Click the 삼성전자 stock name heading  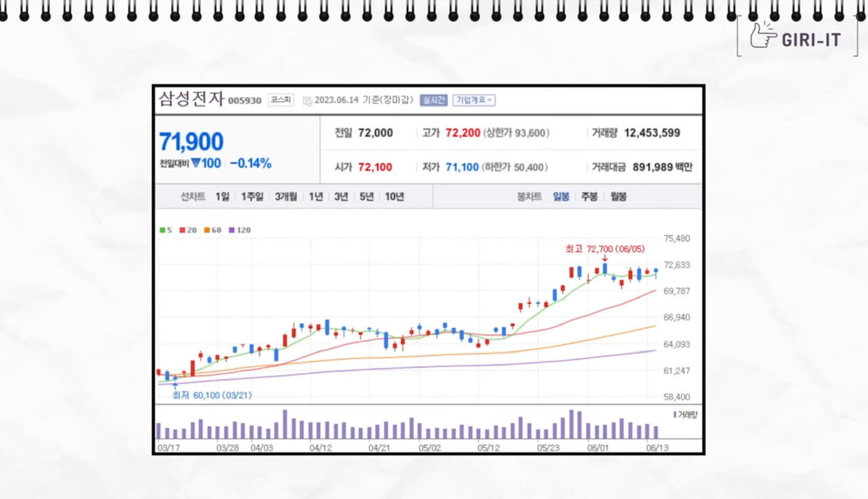191,99
